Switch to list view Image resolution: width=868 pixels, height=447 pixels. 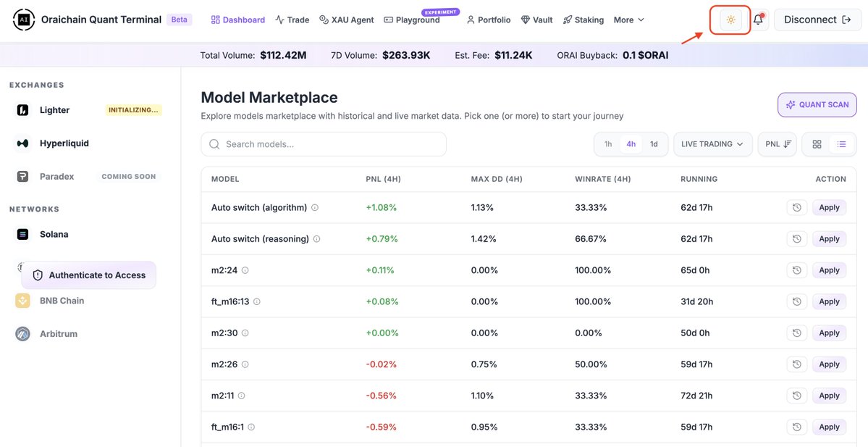coord(841,144)
